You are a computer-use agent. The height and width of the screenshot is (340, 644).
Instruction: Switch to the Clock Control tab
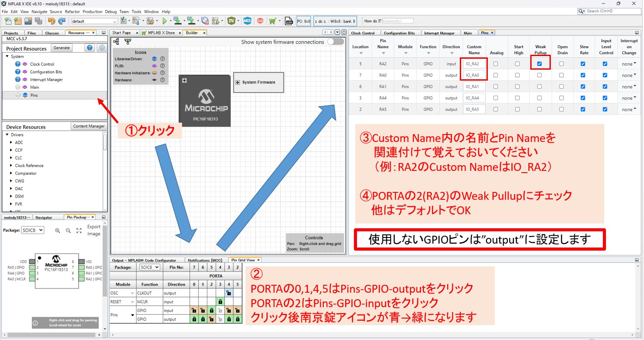363,33
